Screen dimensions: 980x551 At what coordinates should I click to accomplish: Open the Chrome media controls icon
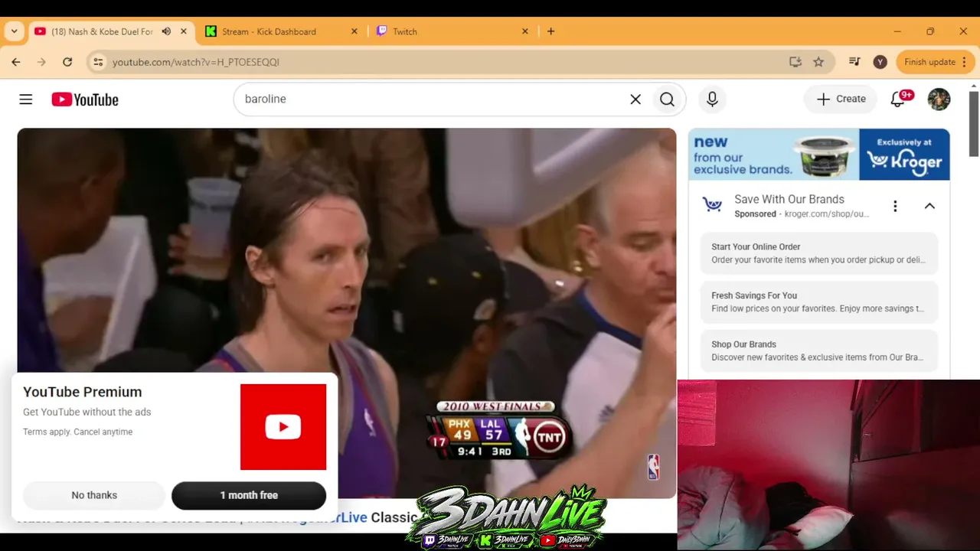click(x=855, y=62)
